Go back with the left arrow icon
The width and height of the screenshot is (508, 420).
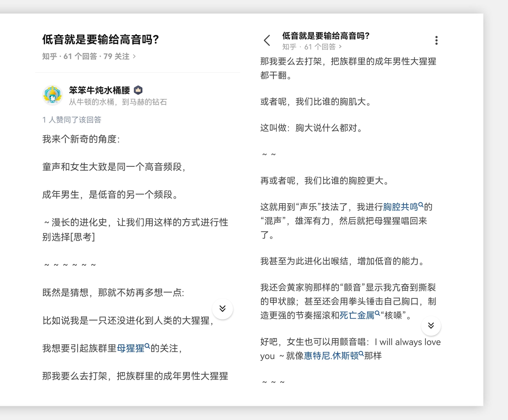267,40
